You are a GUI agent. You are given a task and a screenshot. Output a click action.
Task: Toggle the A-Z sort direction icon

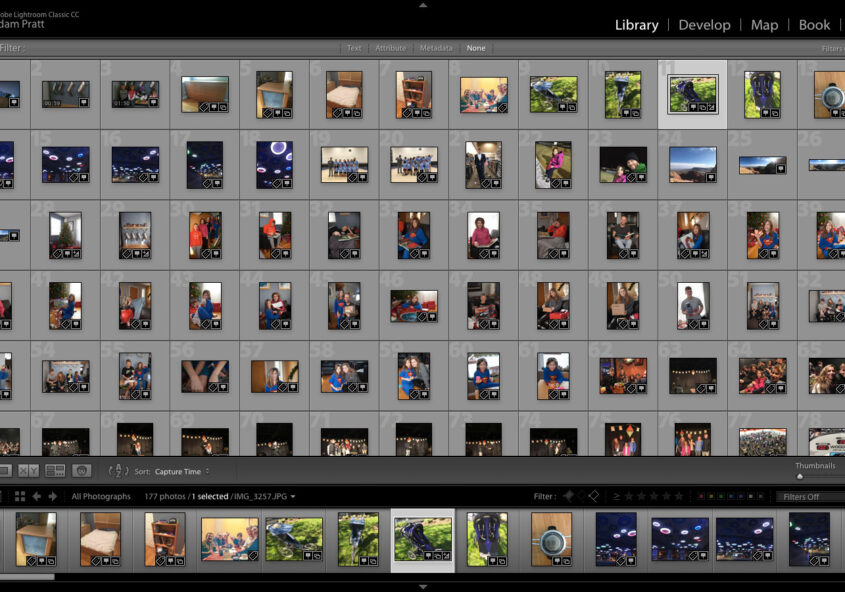click(x=119, y=470)
